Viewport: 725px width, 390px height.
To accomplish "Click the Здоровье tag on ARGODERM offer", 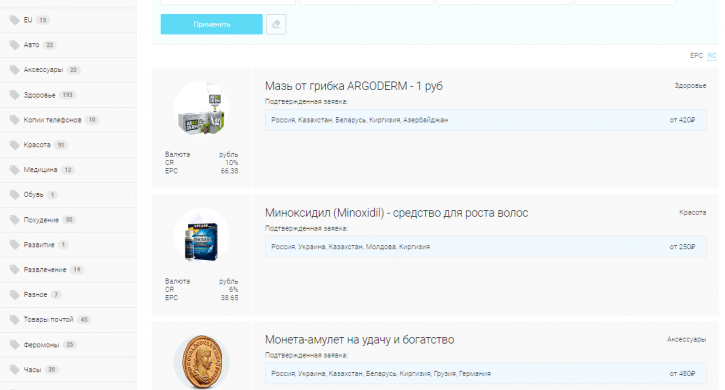I will pos(690,86).
